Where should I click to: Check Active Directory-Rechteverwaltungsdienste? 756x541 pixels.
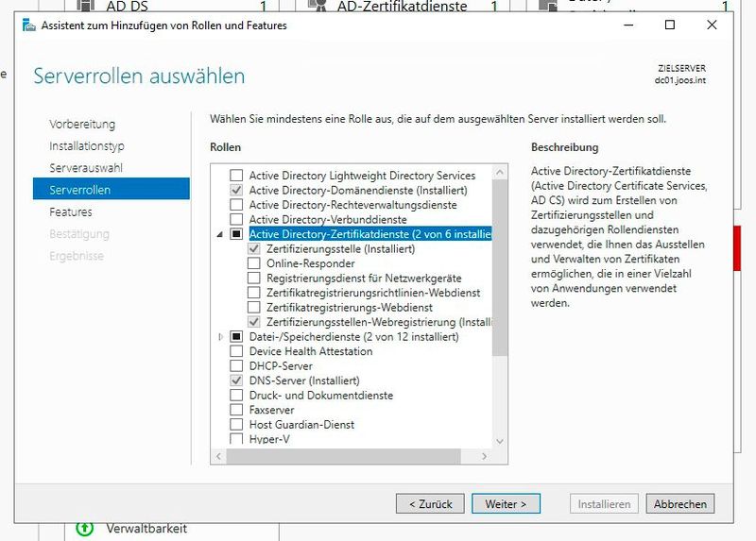coord(236,204)
